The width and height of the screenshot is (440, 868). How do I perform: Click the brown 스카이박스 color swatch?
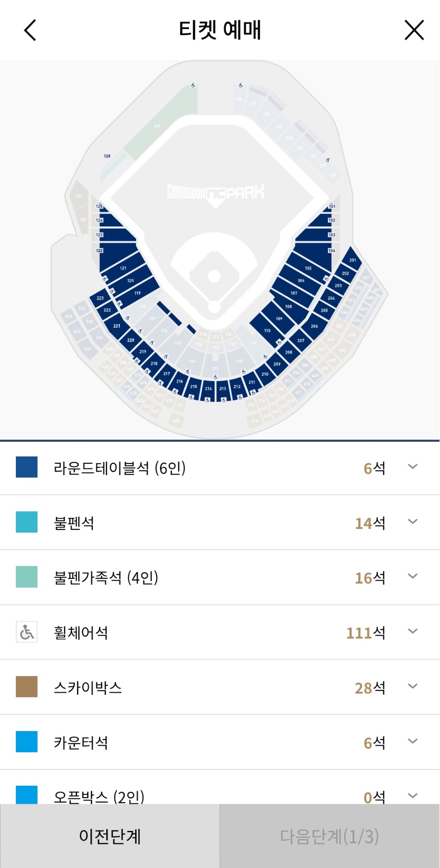coord(27,686)
